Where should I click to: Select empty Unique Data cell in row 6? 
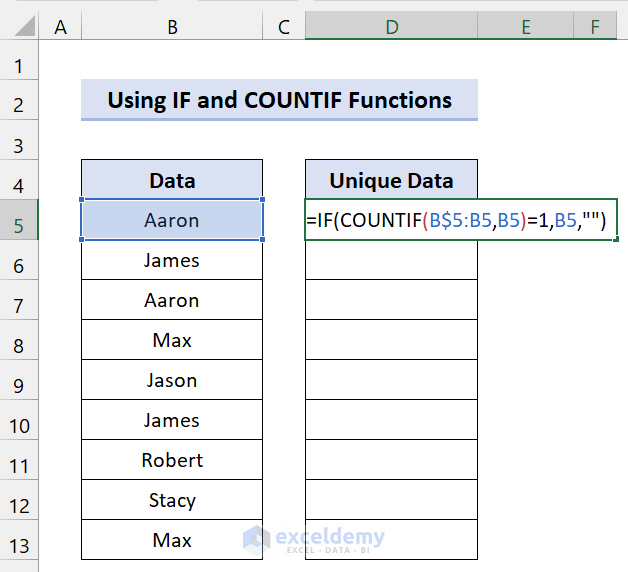coord(391,261)
